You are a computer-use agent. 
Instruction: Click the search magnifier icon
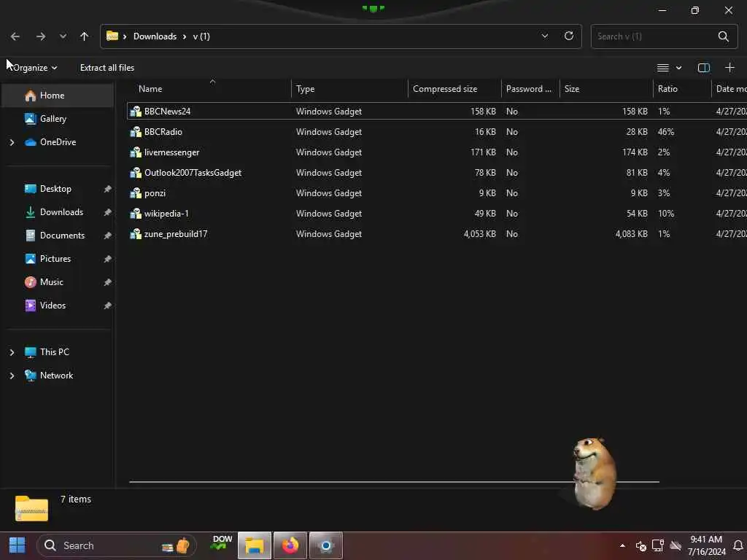tap(723, 36)
